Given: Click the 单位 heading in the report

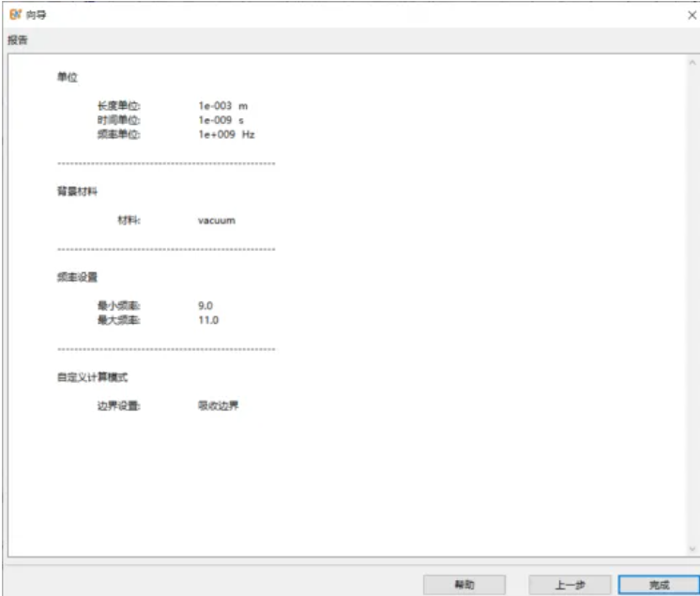Looking at the screenshot, I should pyautogui.click(x=67, y=77).
